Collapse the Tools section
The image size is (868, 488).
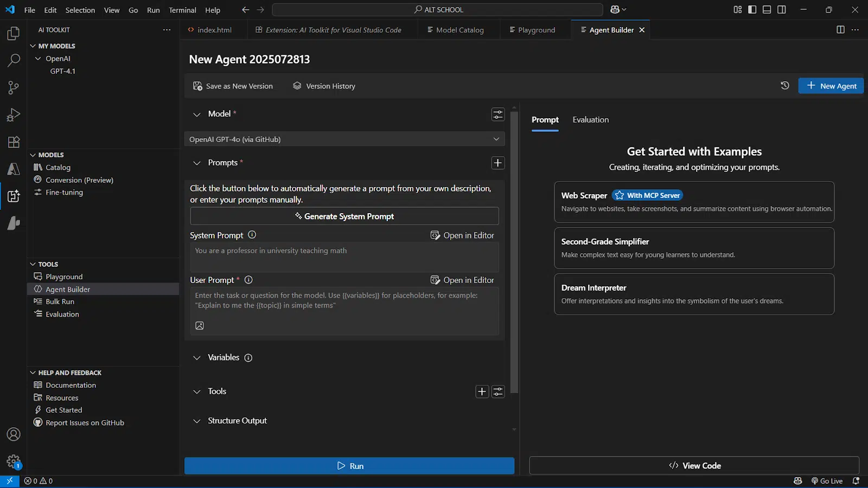197,391
